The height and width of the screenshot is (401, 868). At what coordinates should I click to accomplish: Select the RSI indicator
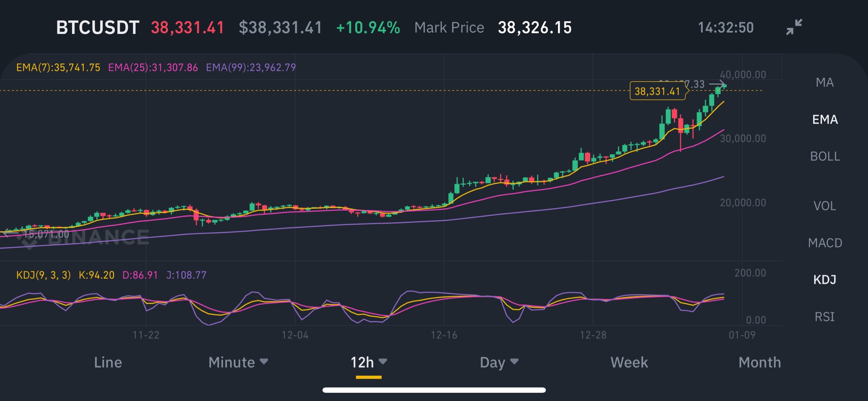(x=825, y=317)
